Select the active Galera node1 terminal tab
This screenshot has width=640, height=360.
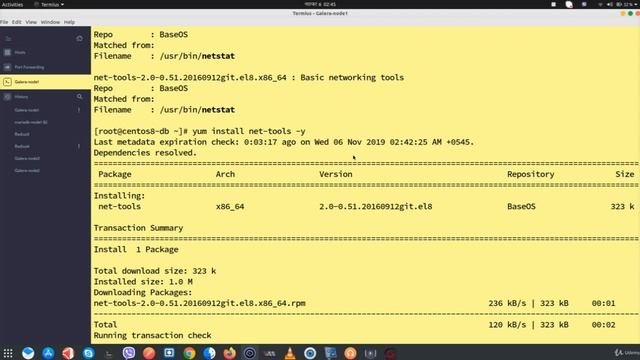[45, 82]
